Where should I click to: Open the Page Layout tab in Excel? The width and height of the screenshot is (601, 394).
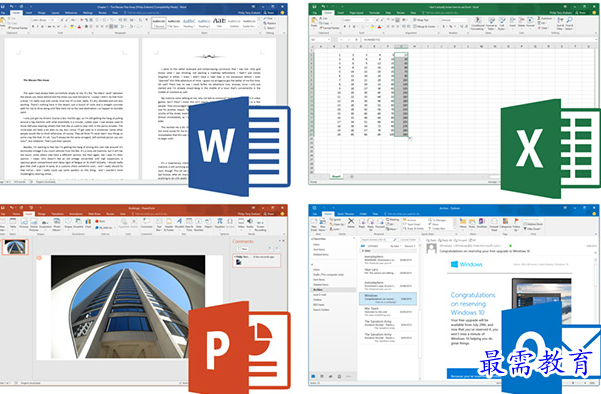pyautogui.click(x=356, y=13)
